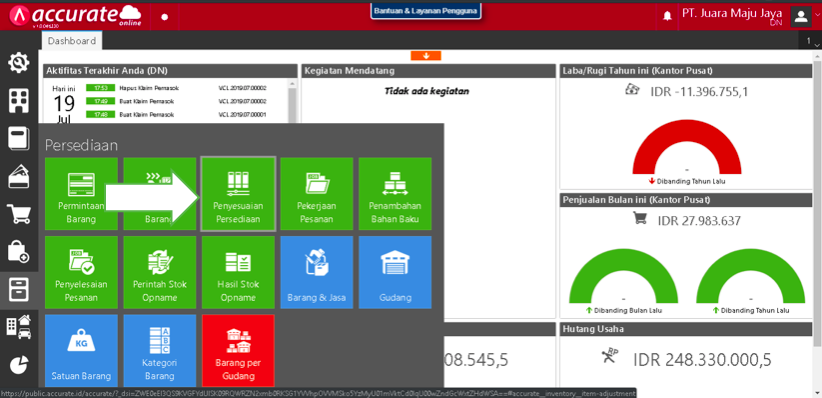
Task: Open the Satuan Barang tile
Action: [81, 351]
